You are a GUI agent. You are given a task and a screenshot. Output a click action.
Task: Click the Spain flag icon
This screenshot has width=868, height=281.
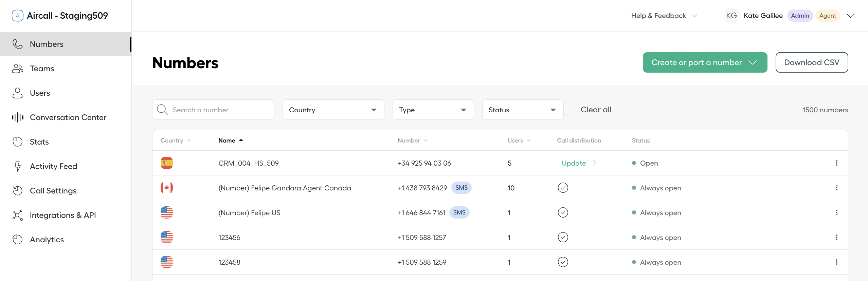(166, 163)
